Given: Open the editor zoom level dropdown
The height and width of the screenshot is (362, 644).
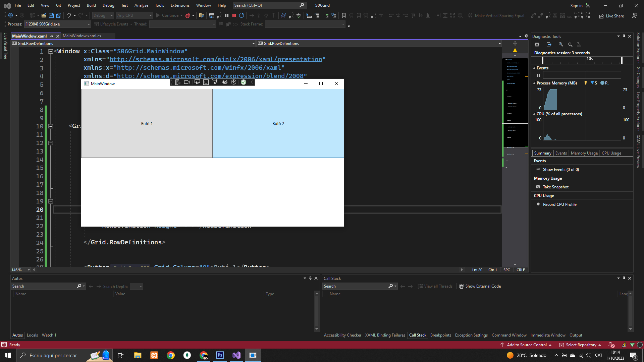Looking at the screenshot, I should tap(29, 270).
